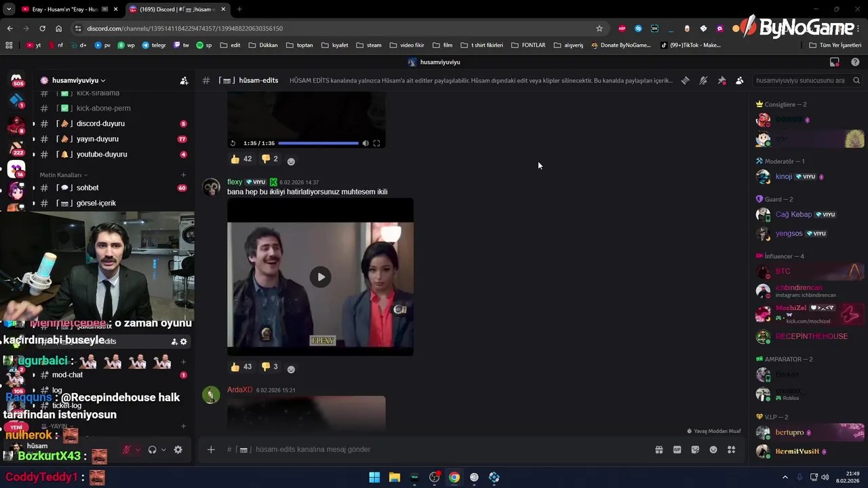Expand threads arrow beside discord-duyuru
868x488 pixels.
click(33, 124)
